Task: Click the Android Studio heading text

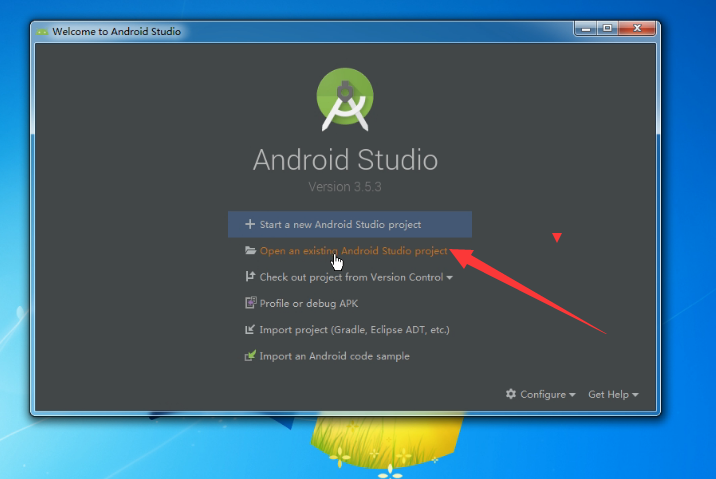Action: [345, 160]
